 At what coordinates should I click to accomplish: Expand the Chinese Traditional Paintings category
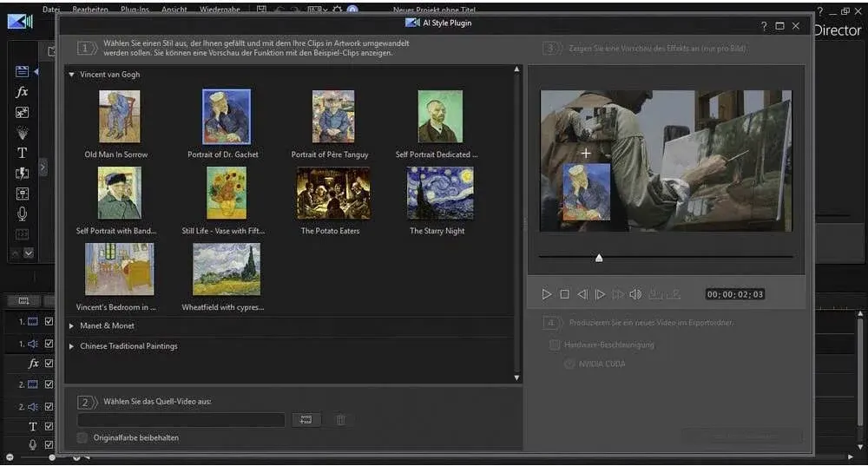pos(72,346)
